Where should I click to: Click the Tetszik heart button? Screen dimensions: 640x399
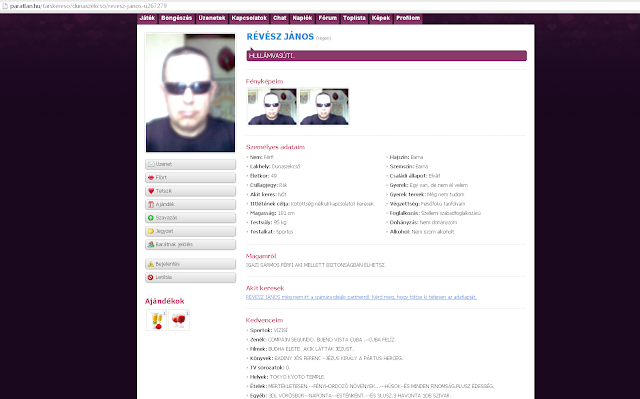(x=191, y=191)
